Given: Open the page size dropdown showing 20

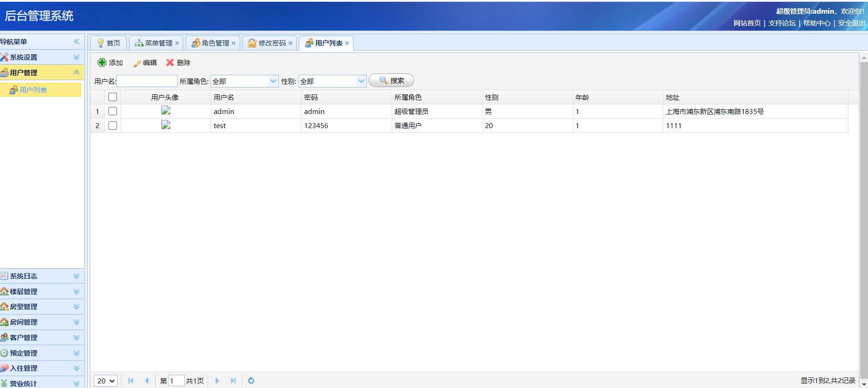Looking at the screenshot, I should click(106, 381).
